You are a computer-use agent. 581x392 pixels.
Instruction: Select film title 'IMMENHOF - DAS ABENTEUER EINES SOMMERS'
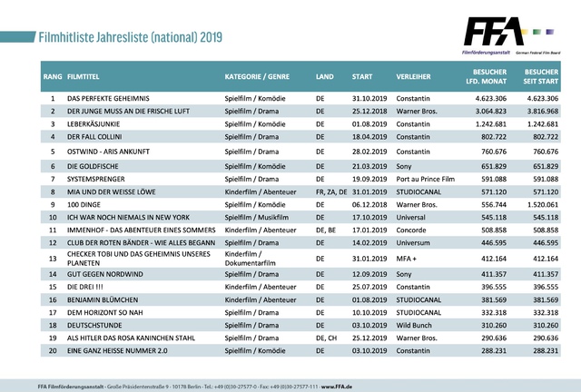click(142, 230)
